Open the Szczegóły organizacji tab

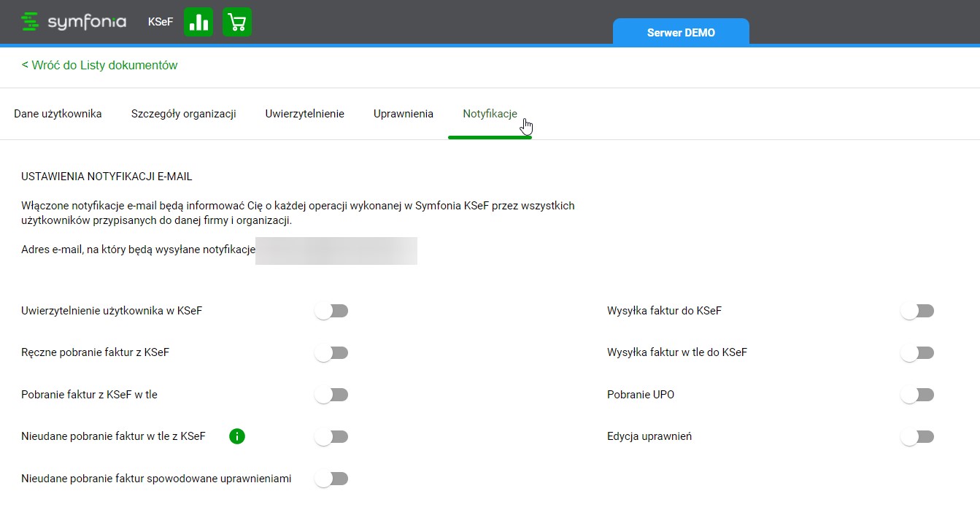point(183,114)
